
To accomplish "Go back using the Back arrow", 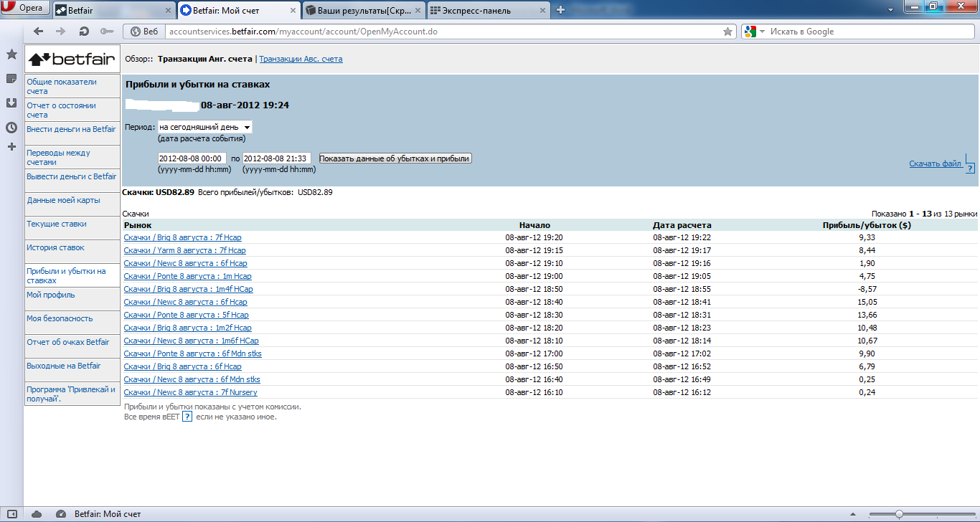I will click(x=39, y=32).
